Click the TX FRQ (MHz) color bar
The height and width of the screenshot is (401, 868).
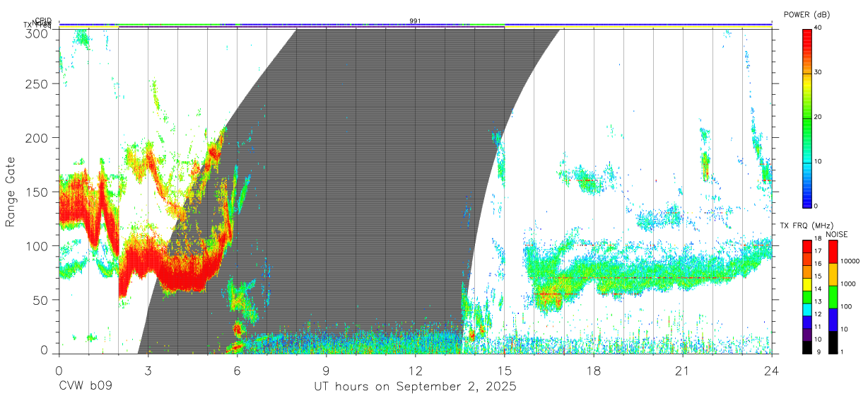tap(807, 296)
